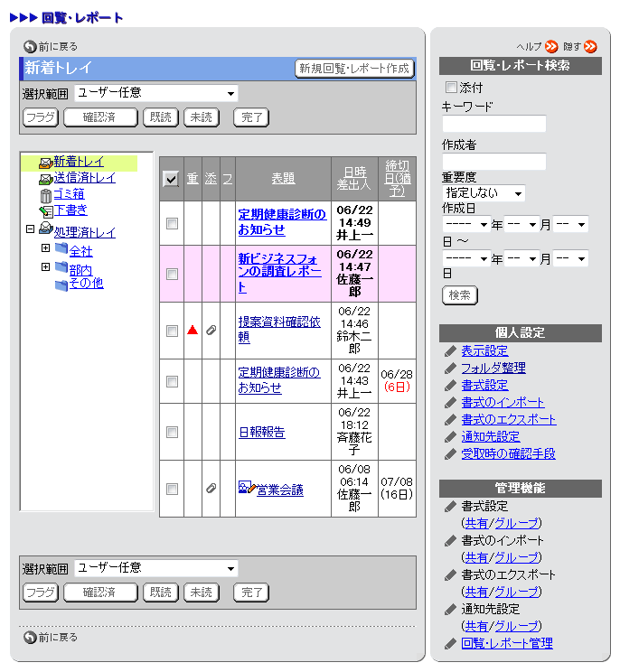
Task: Open the start day dropdown under 作成日
Action: 570,224
